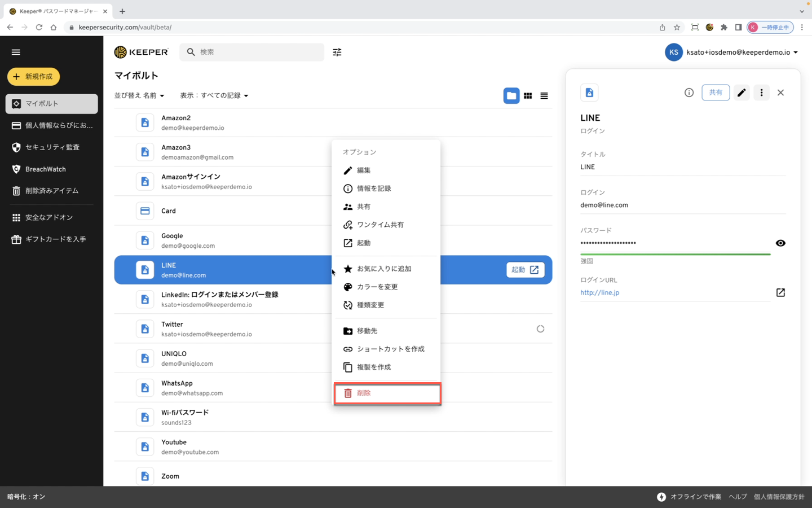Image resolution: width=812 pixels, height=508 pixels.
Task: Switch to grid view layout
Action: coord(528,96)
